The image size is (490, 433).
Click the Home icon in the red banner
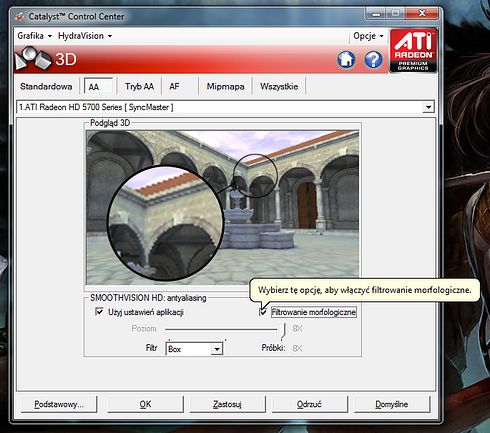coord(346,60)
